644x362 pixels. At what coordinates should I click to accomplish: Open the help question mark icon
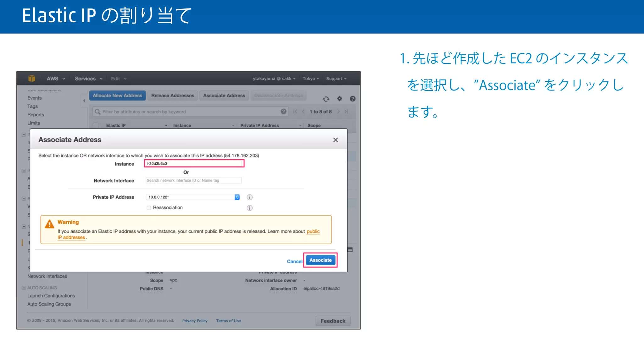(x=353, y=99)
